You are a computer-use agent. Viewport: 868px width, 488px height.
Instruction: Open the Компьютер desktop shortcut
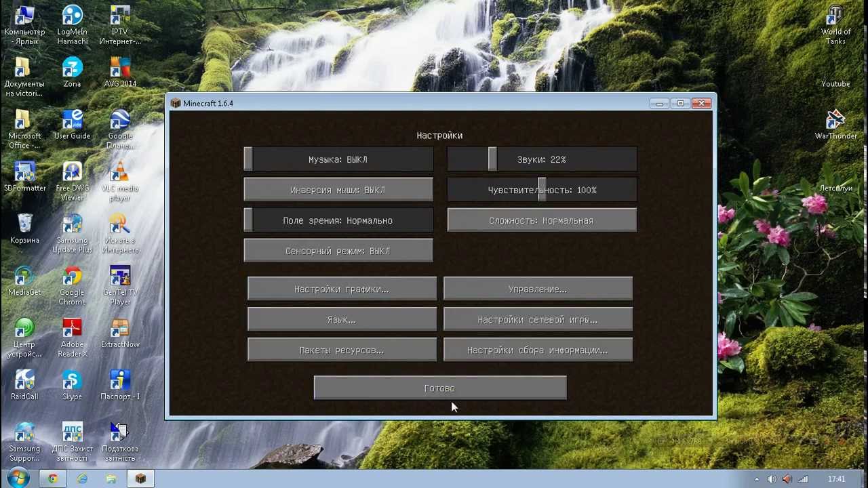click(x=24, y=25)
